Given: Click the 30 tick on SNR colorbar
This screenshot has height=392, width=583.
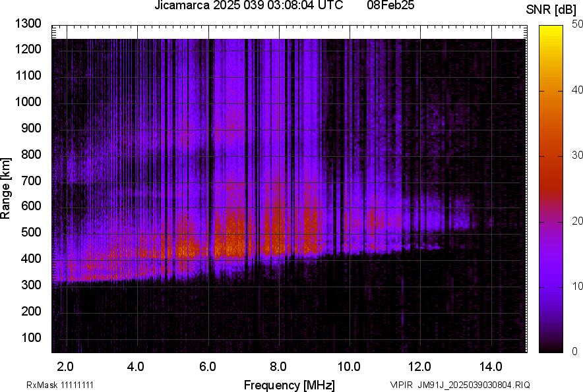Looking at the screenshot, I should click(x=577, y=155).
